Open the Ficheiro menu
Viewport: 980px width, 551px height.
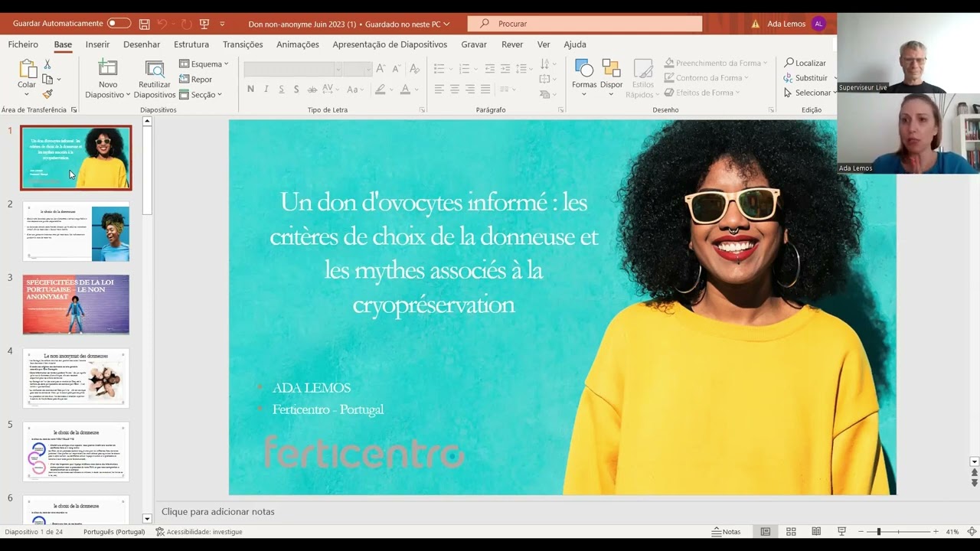(23, 44)
